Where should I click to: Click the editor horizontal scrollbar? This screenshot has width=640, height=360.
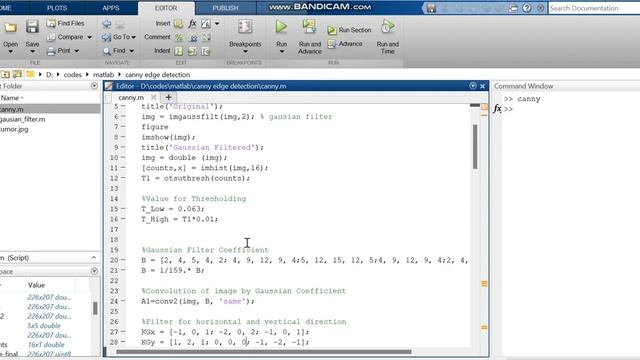[x=264, y=351]
